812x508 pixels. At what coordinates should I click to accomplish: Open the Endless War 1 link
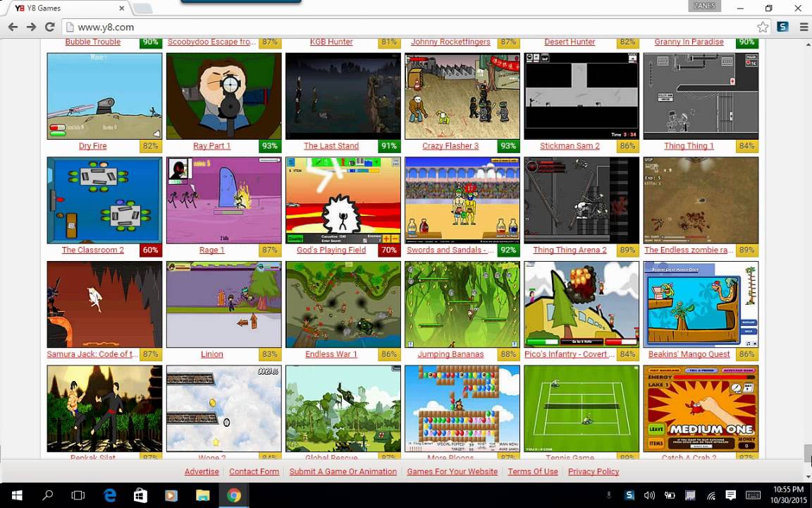click(x=331, y=354)
